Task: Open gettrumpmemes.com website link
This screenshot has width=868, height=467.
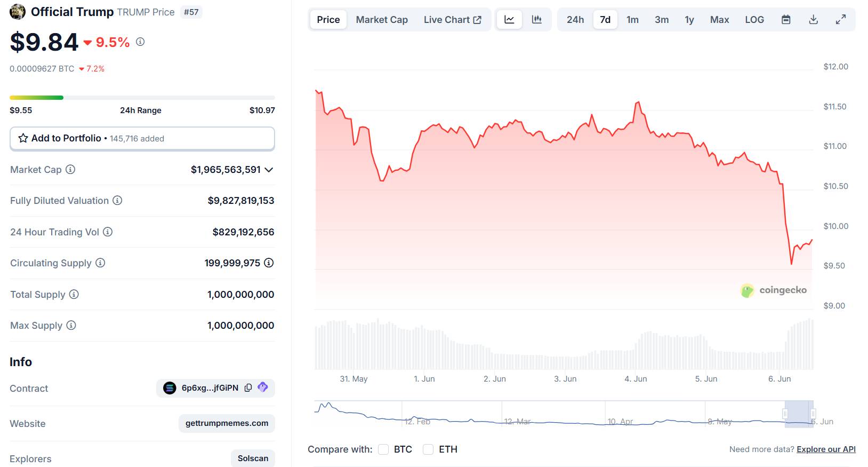Action: tap(227, 423)
